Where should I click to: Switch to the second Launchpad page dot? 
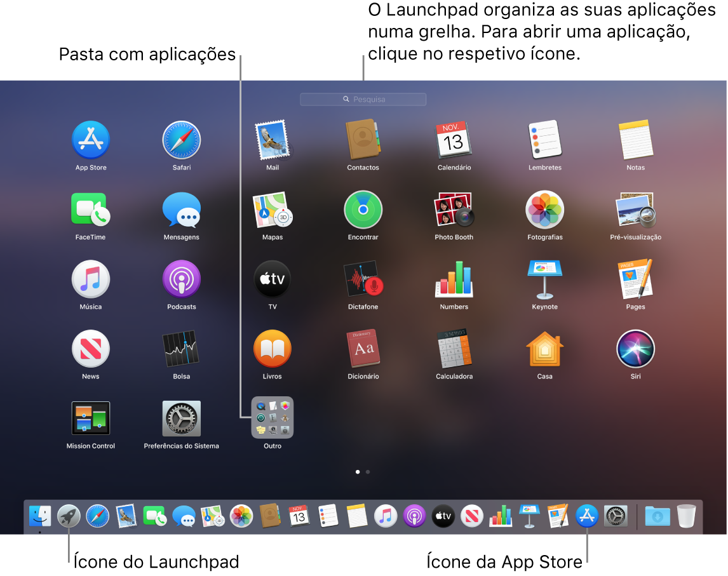pos(368,472)
